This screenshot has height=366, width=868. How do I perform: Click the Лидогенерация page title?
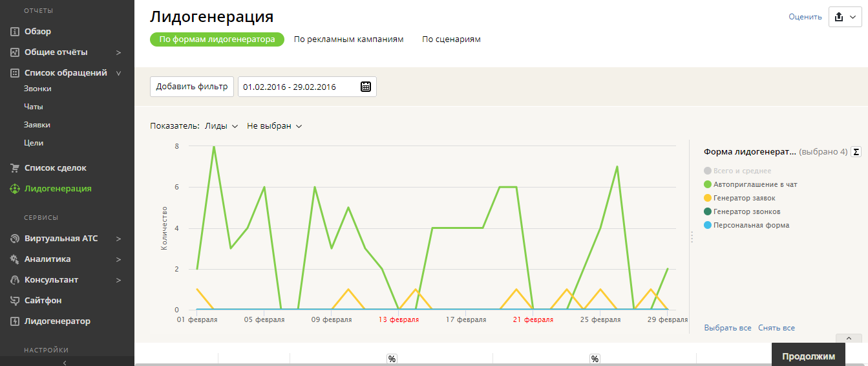point(211,17)
